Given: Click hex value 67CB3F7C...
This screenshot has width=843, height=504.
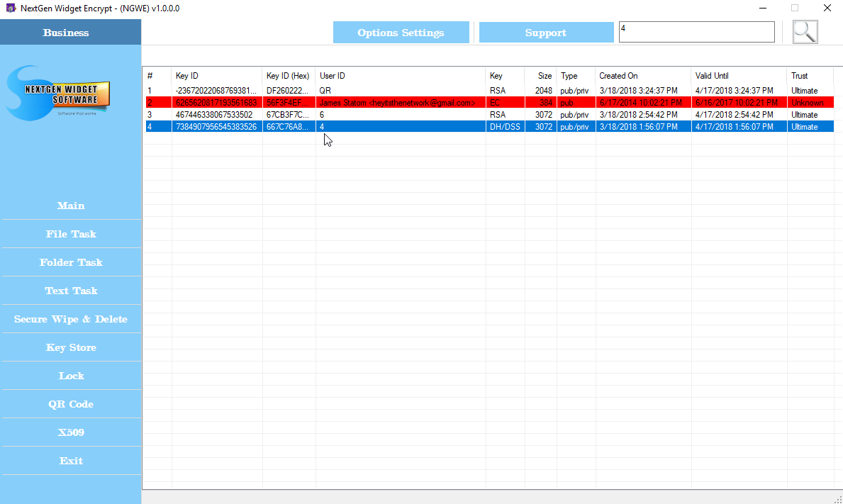Looking at the screenshot, I should tap(288, 115).
